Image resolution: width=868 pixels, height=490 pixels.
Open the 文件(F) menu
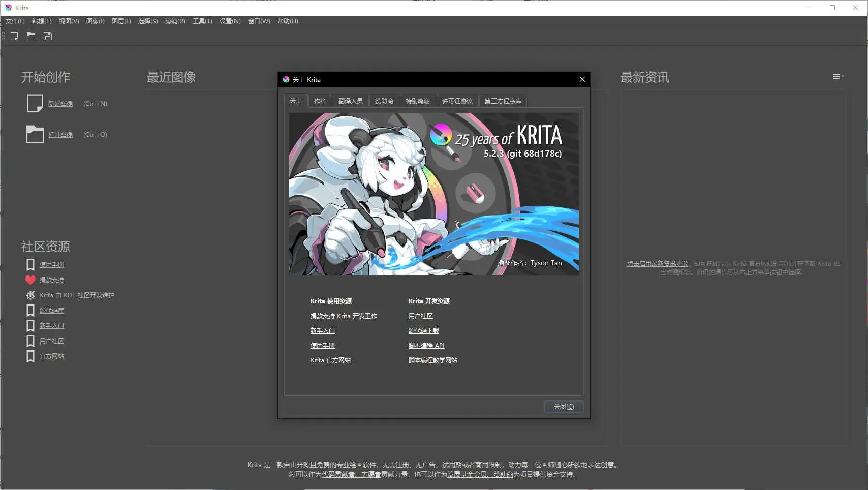coord(15,21)
